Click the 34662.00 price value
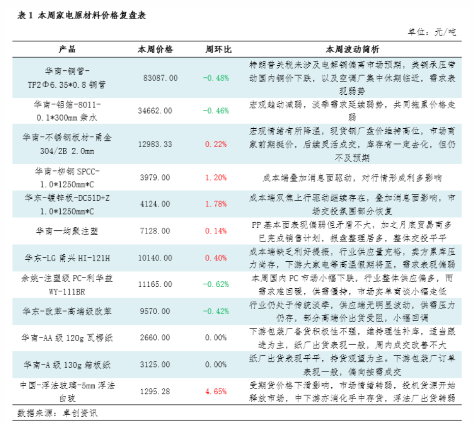The width and height of the screenshot is (475, 424). (155, 111)
